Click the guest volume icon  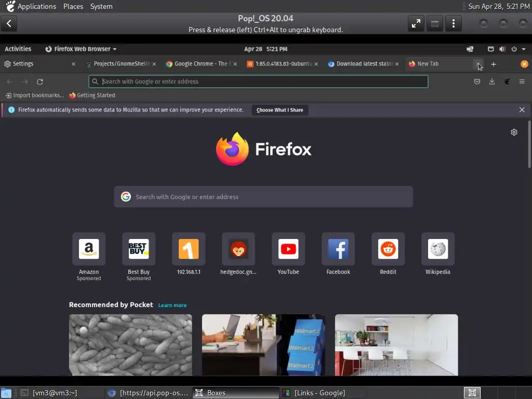coord(502,49)
